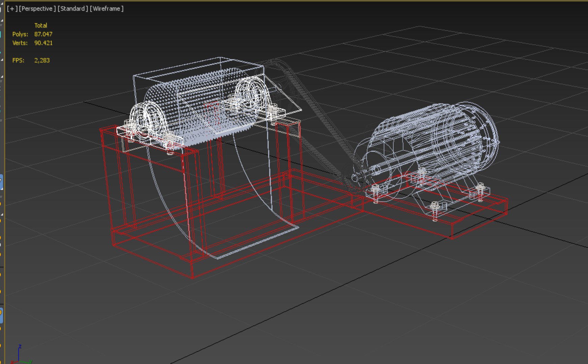Viewport: 588px width, 364px height.
Task: Click the highlighted blue tool on the left edge
Action: tap(1, 182)
